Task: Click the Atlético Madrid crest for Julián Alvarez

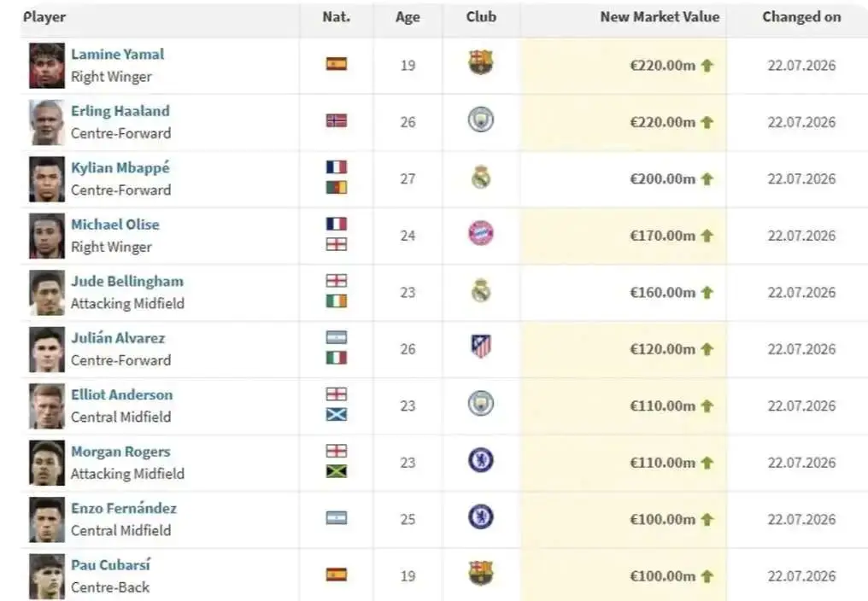Action: (x=480, y=347)
